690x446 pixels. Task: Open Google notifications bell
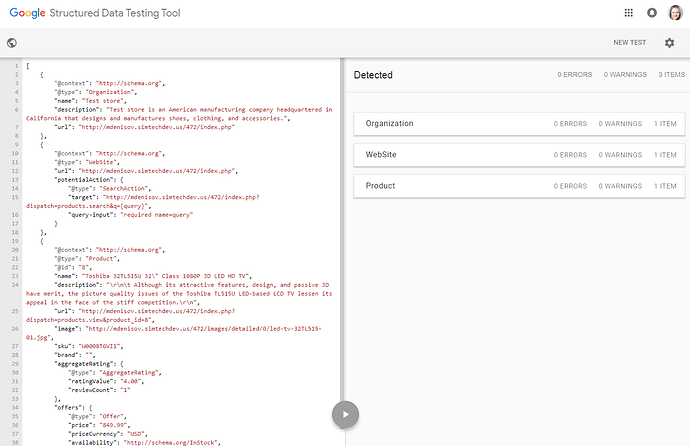pyautogui.click(x=652, y=13)
